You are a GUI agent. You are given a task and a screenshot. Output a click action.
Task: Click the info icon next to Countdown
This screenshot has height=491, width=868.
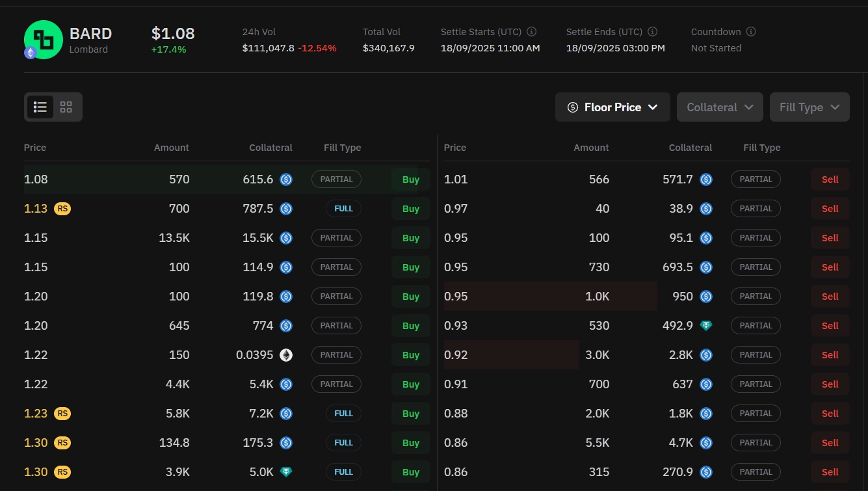coord(751,31)
